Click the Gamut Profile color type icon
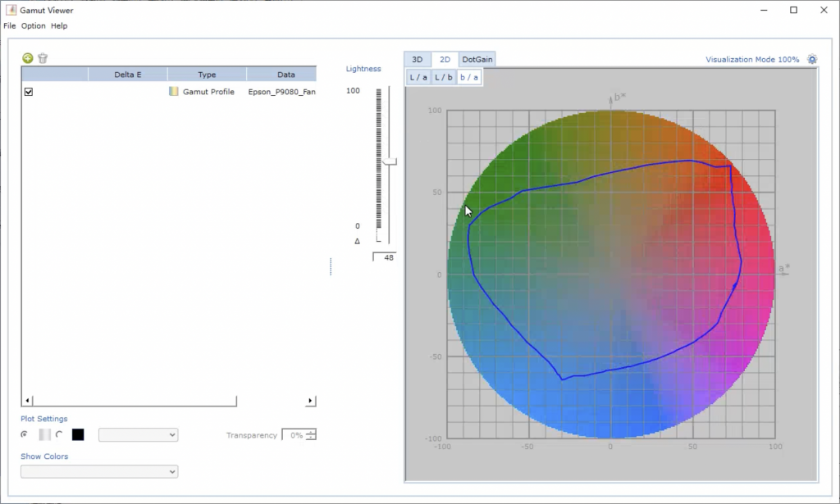Viewport: 840px width, 504px height. (x=174, y=92)
